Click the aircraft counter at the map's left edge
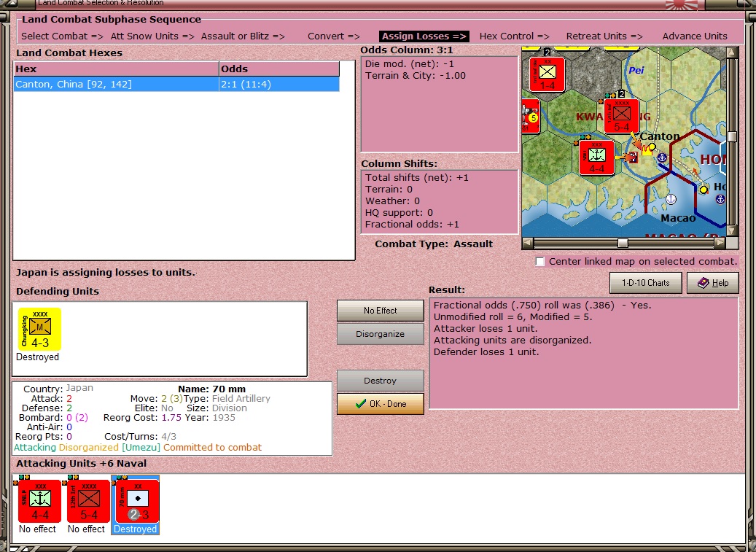756x552 pixels. click(530, 117)
